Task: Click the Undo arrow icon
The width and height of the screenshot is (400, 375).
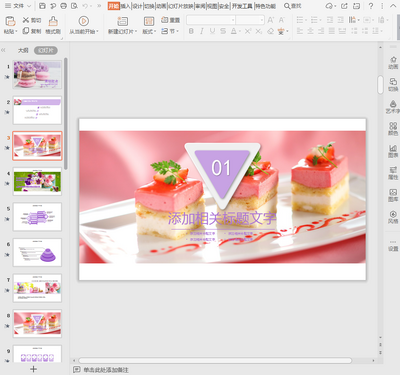Action: point(85,6)
